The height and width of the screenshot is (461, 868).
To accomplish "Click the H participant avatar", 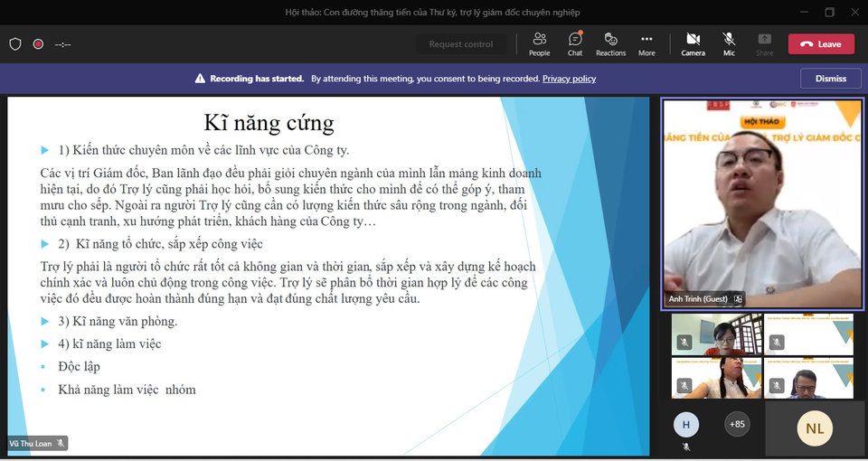I will coord(685,423).
